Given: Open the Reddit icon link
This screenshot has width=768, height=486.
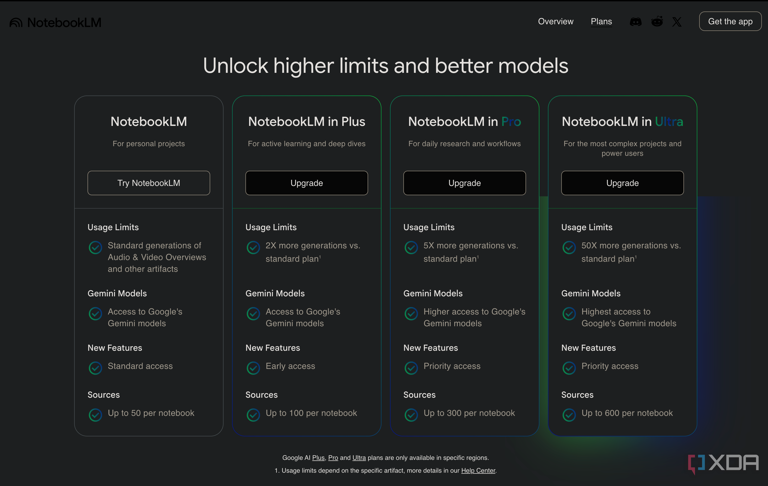Looking at the screenshot, I should [657, 22].
